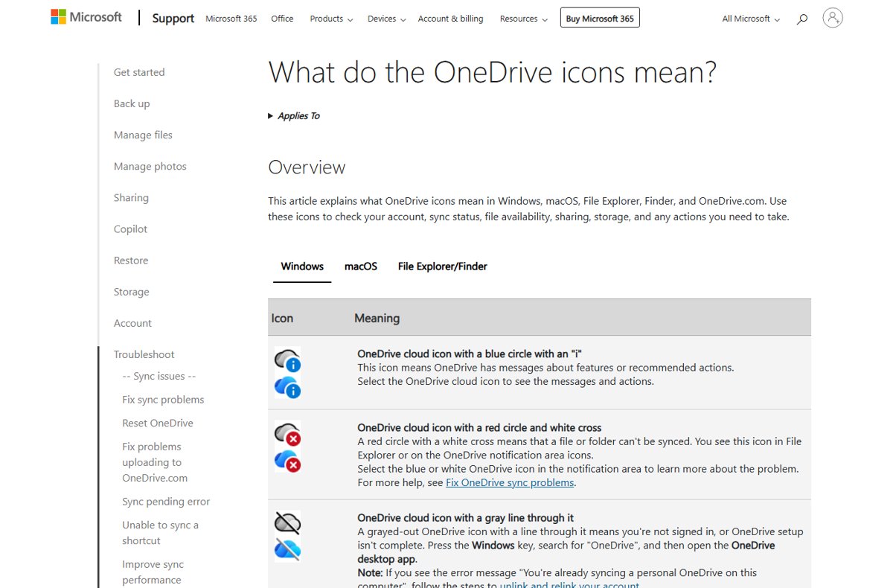Open the Resources dropdown menu
The height and width of the screenshot is (588, 893).
(x=523, y=19)
